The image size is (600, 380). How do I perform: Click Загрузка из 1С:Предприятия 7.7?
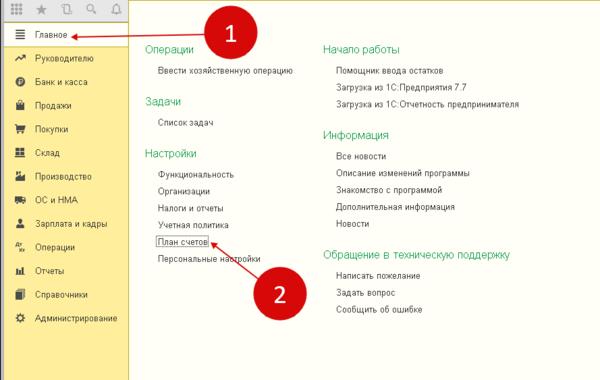point(401,88)
